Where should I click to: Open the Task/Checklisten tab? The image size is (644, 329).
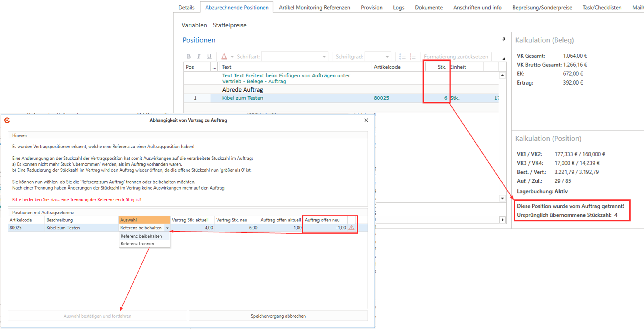(602, 8)
